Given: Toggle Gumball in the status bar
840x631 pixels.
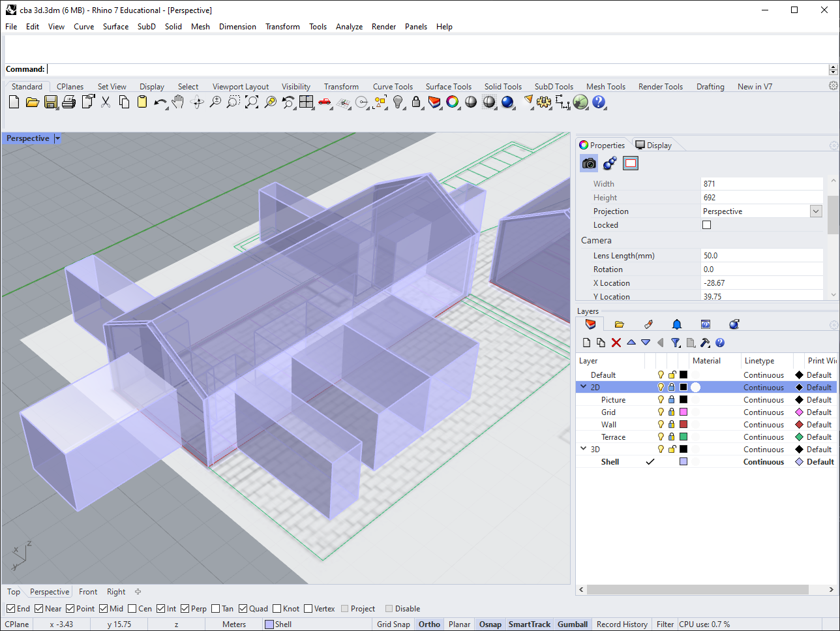Looking at the screenshot, I should (573, 624).
